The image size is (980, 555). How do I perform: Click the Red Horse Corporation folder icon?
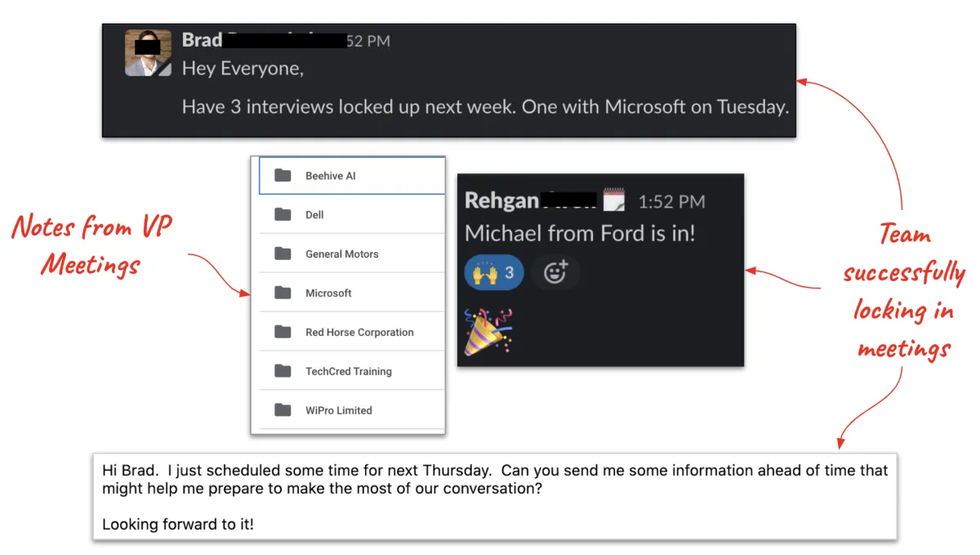[283, 332]
